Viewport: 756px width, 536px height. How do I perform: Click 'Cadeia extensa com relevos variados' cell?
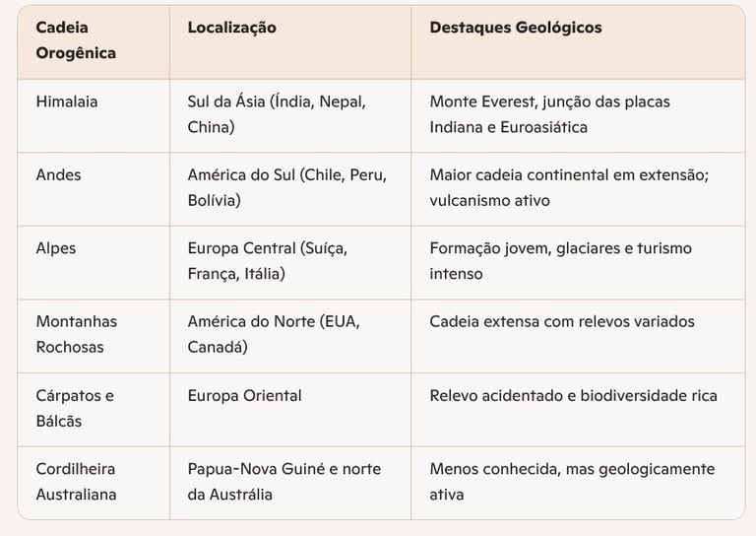(562, 322)
